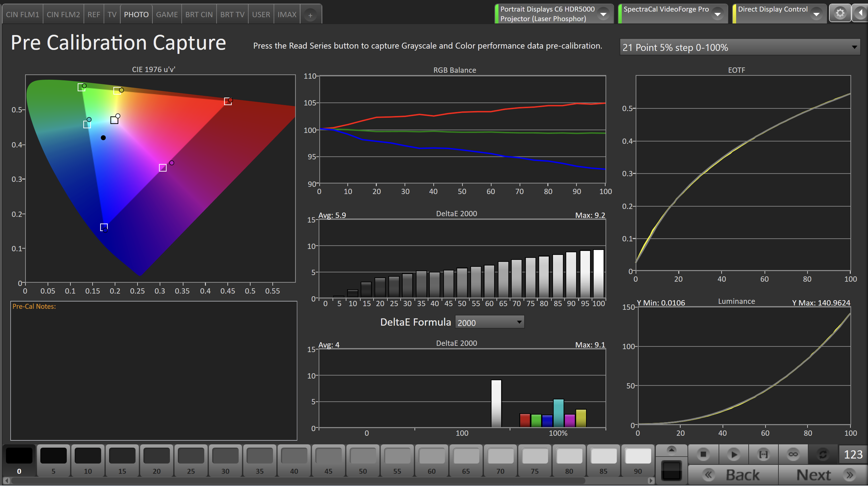Open the settings gear icon
This screenshot has width=868, height=486.
pyautogui.click(x=840, y=14)
